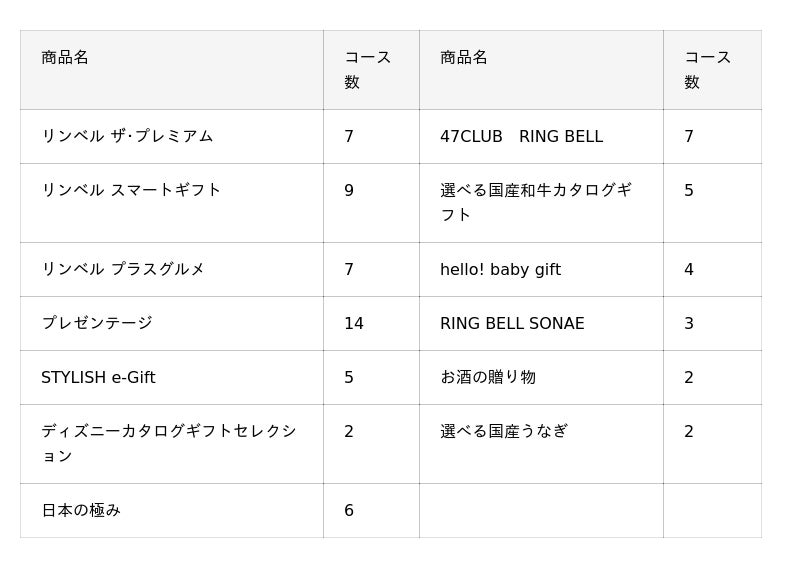Select course count 9 for スマートギフト
Image resolution: width=800 pixels, height=568 pixels.
pos(349,190)
